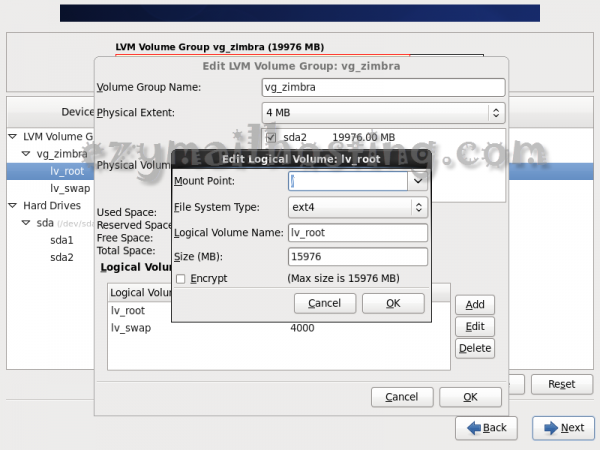Open the Physical Extent 4 MB dropdown
600x450 pixels.
coord(383,113)
